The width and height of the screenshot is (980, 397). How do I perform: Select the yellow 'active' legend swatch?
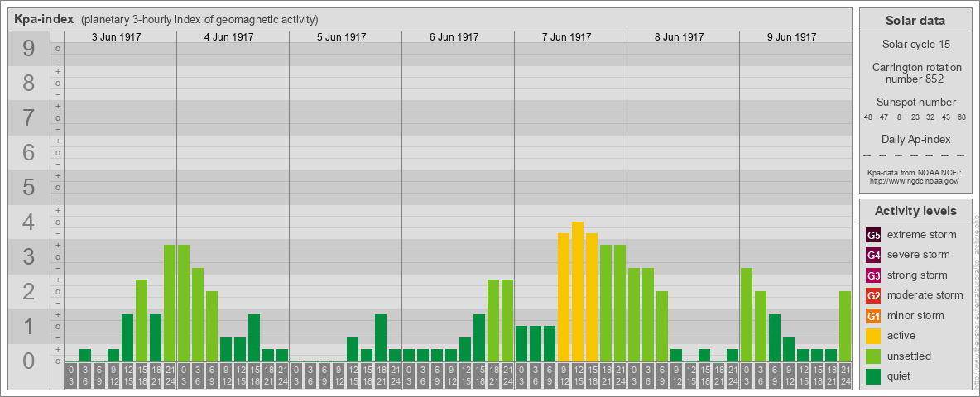click(873, 336)
